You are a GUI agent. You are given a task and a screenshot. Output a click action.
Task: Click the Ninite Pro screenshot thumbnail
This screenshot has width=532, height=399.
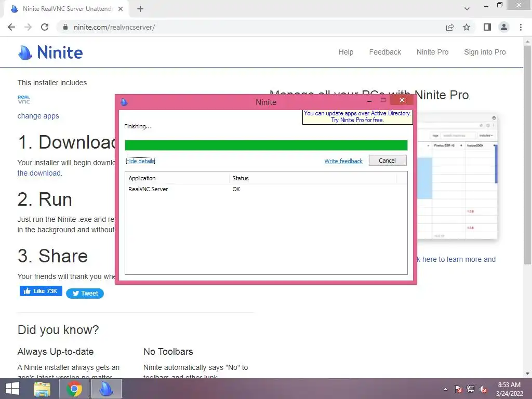pyautogui.click(x=457, y=177)
